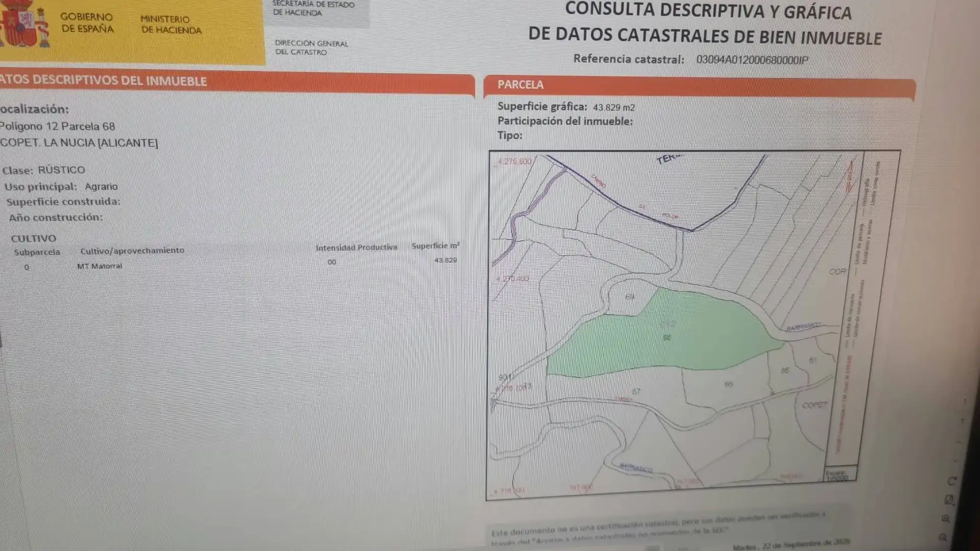Viewport: 980px width, 551px height.
Task: Click parcel 67 on the cadastral map
Action: pyautogui.click(x=636, y=391)
